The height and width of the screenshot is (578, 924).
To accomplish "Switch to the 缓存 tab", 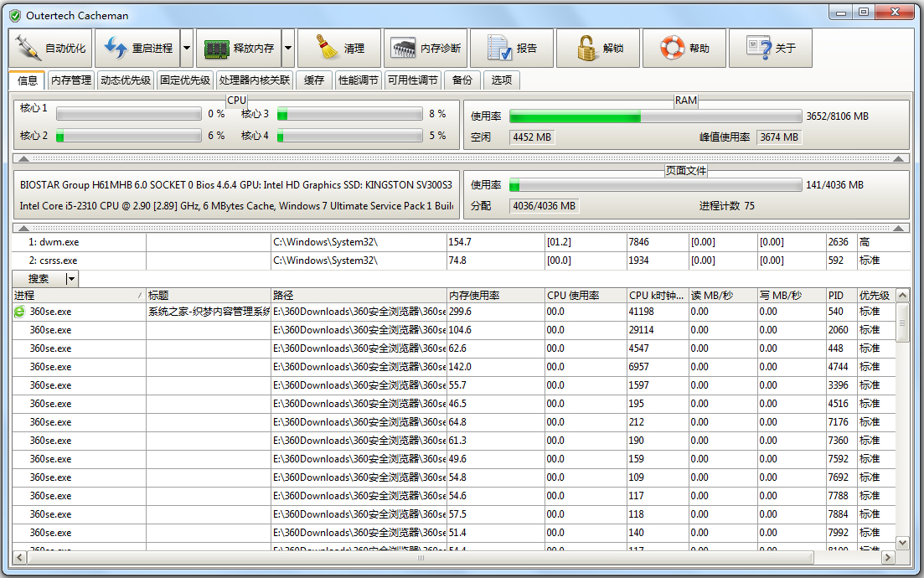I will point(314,80).
